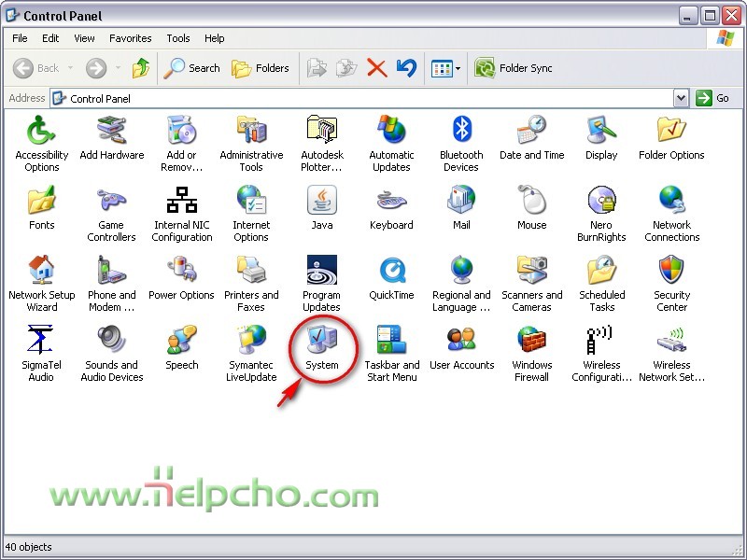Click the blue Undo toolbar icon
The image size is (747, 560).
pos(406,68)
